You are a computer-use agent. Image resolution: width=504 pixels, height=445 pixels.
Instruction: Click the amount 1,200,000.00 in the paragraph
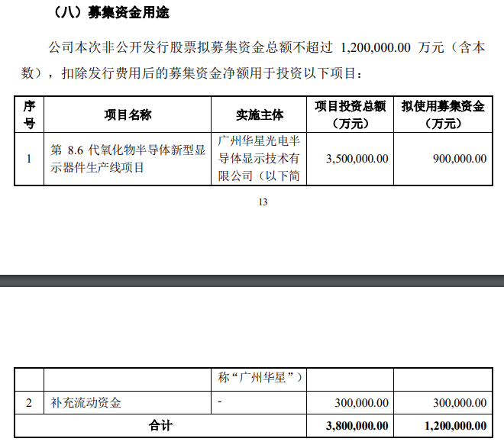tap(375, 47)
